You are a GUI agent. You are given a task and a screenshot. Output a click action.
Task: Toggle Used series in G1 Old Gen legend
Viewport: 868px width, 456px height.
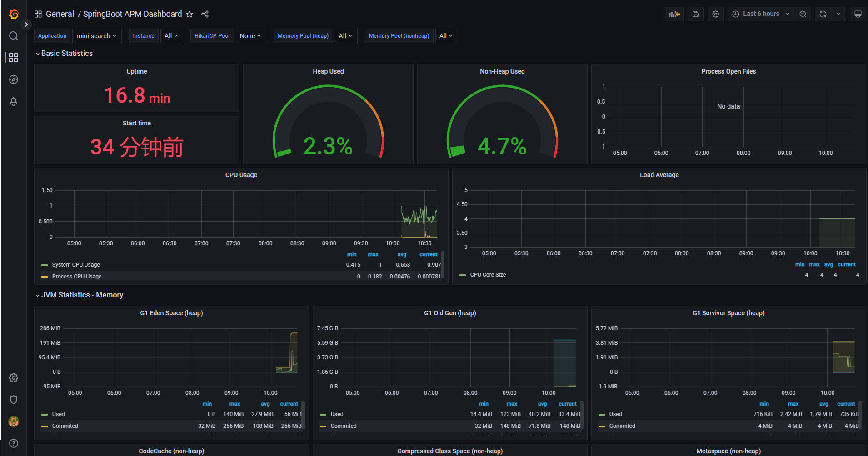point(337,414)
